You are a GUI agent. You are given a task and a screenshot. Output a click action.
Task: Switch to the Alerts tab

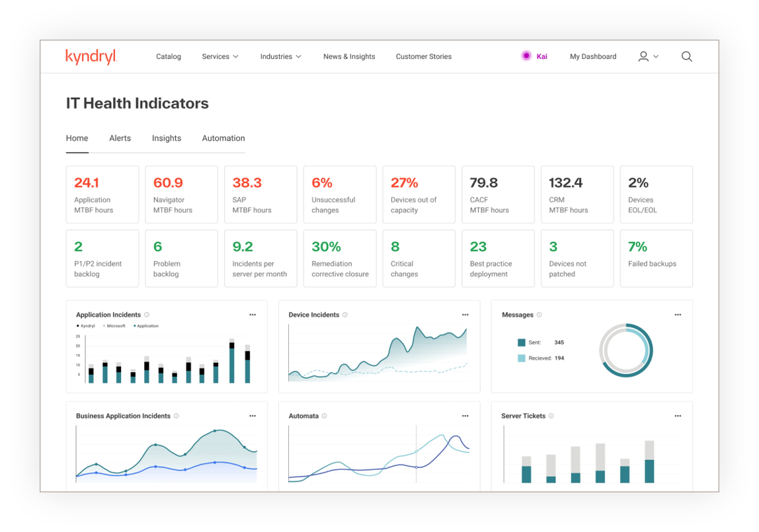click(x=120, y=138)
